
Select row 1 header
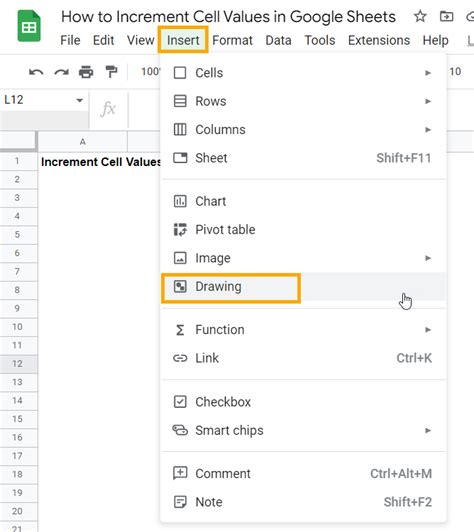pyautogui.click(x=18, y=161)
